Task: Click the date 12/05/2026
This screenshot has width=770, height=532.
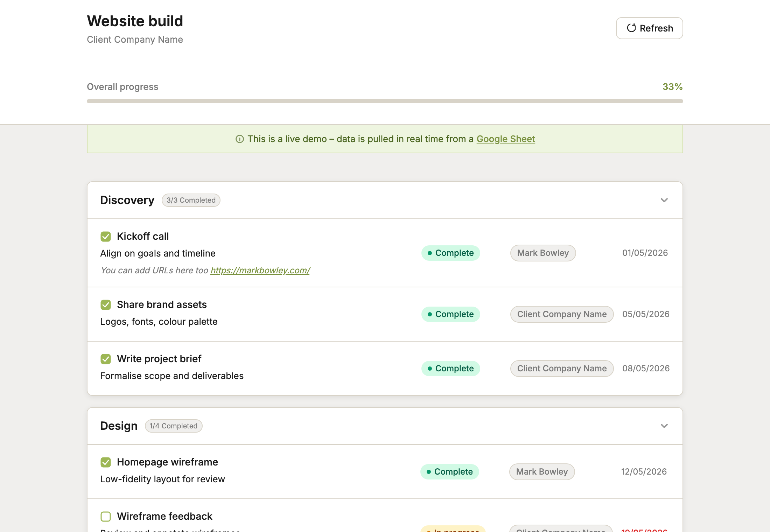Action: (x=644, y=472)
